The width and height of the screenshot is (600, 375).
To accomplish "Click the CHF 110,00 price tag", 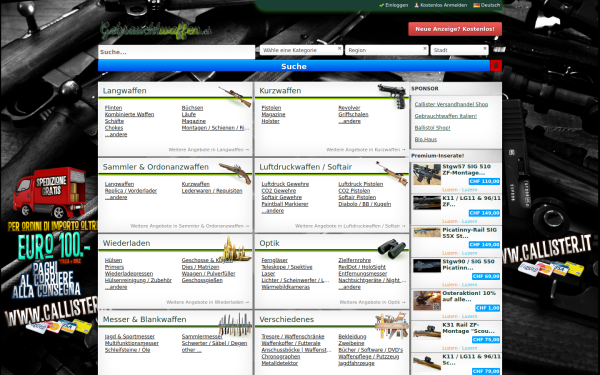I will pyautogui.click(x=484, y=181).
